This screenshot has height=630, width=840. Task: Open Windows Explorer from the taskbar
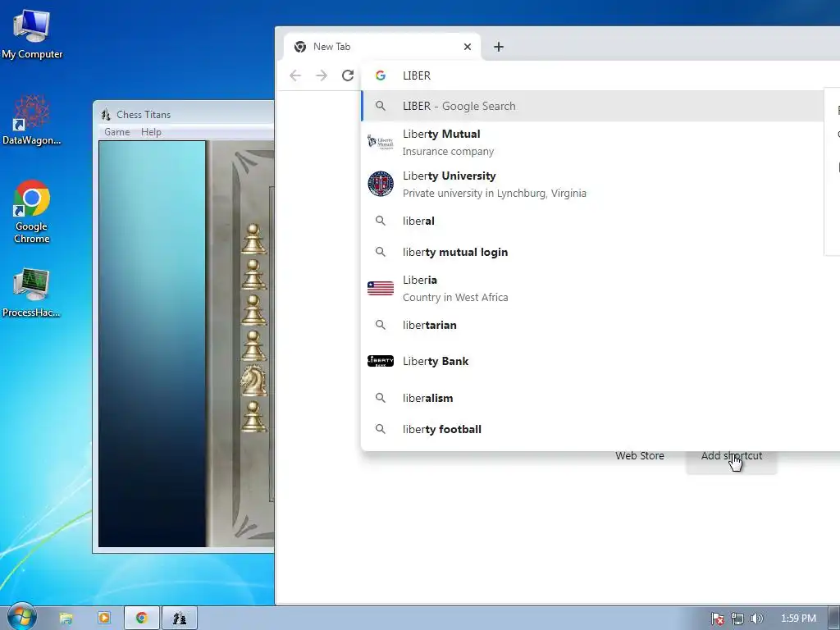pyautogui.click(x=66, y=619)
